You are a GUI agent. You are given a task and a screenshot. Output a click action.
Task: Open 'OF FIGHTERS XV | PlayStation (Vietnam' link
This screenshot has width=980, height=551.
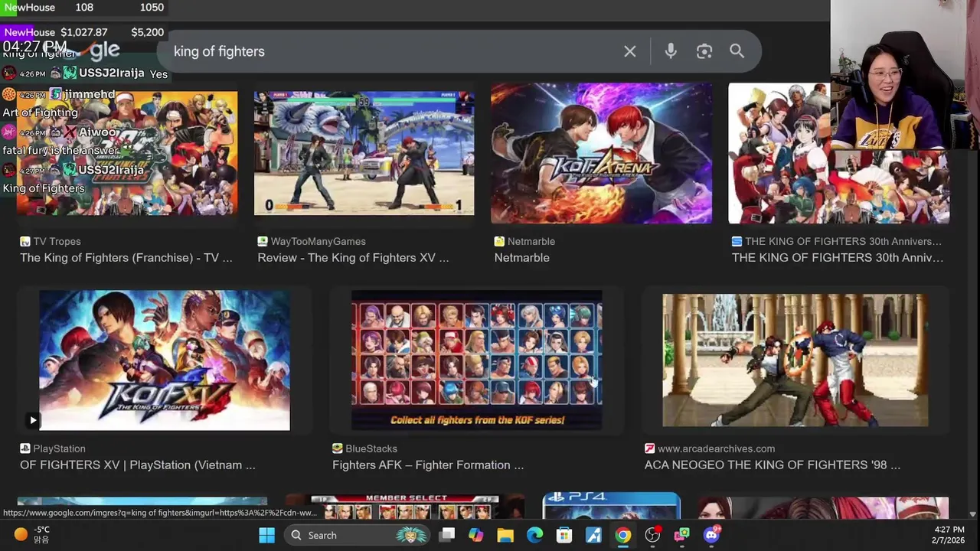[138, 465]
